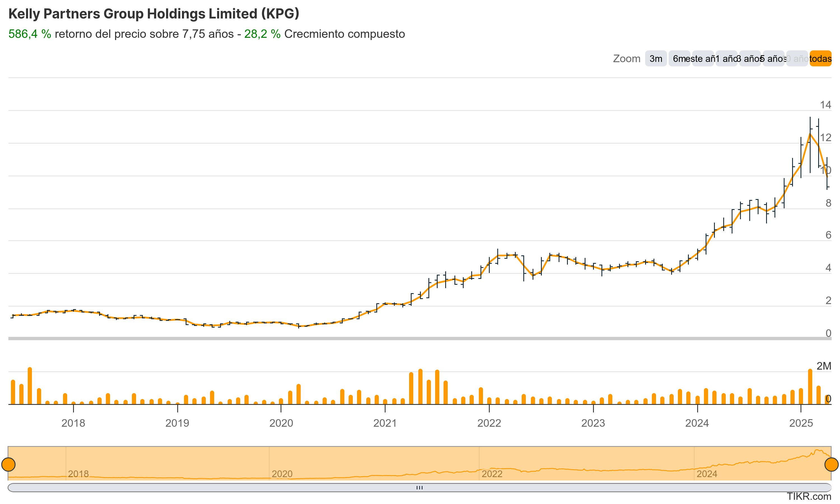Viewport: 840px width, 504px height.
Task: Choose the 5 años zoom button
Action: (773, 59)
